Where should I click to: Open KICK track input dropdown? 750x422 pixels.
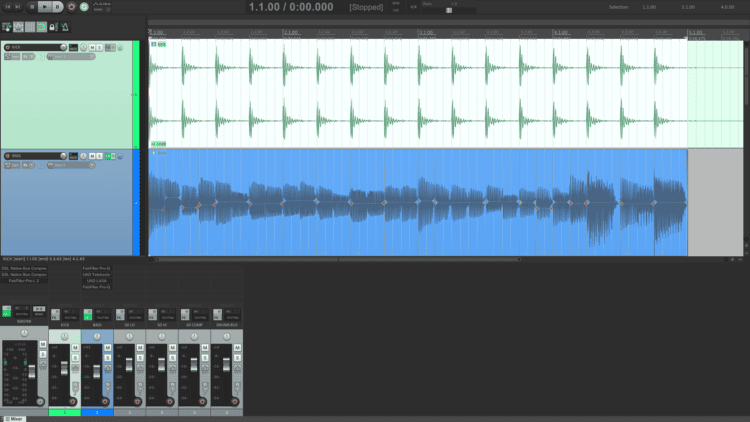71,56
